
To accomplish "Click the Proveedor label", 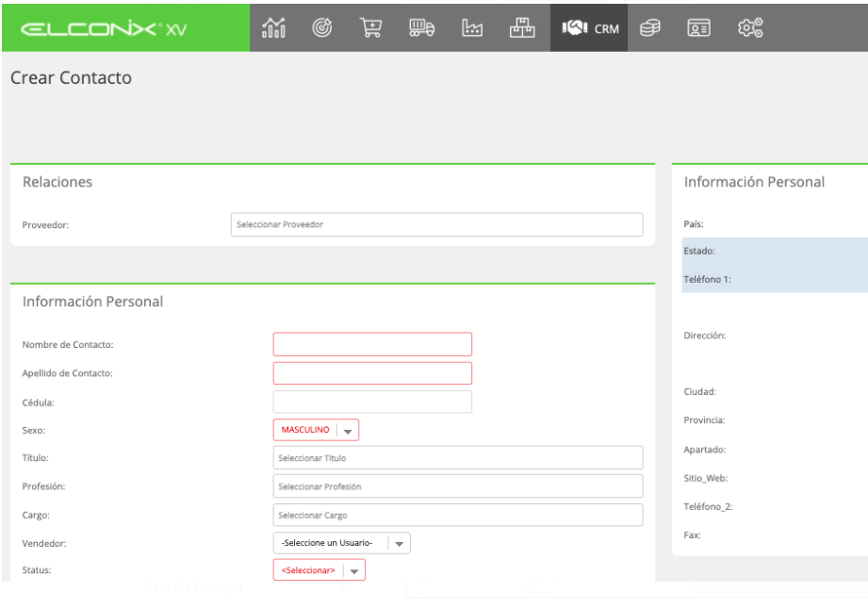I will click(x=45, y=224).
